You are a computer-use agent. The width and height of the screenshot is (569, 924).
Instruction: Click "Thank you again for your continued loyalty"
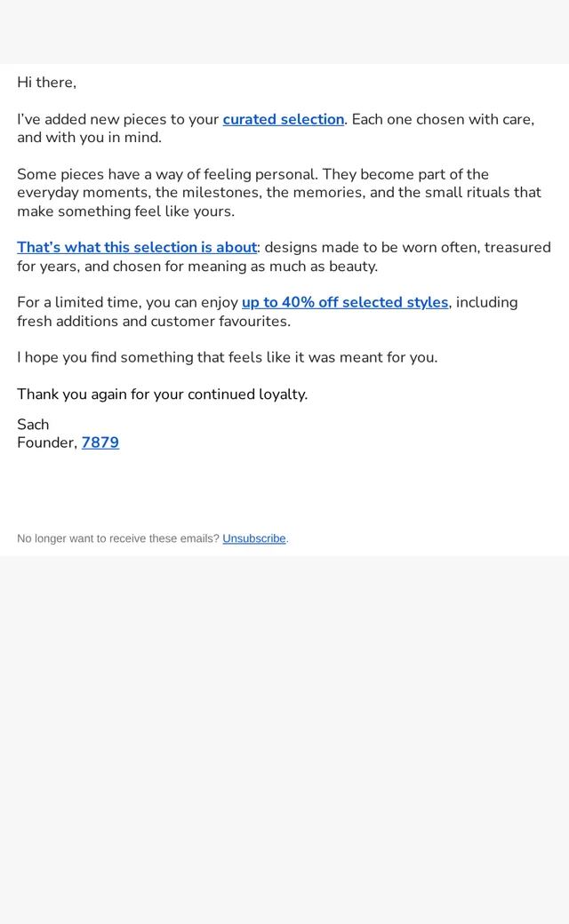point(162,394)
